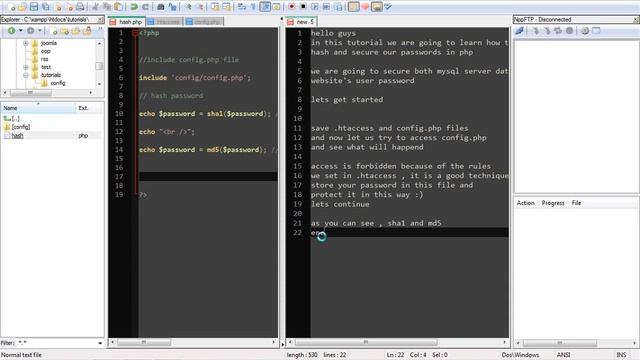This screenshot has width=640, height=360.
Task: Click the hash.php editor horizontal scrollbar
Action: [x=193, y=342]
